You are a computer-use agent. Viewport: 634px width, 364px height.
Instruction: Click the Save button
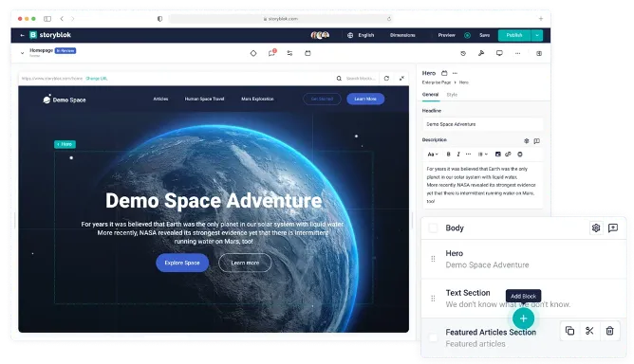coord(484,35)
